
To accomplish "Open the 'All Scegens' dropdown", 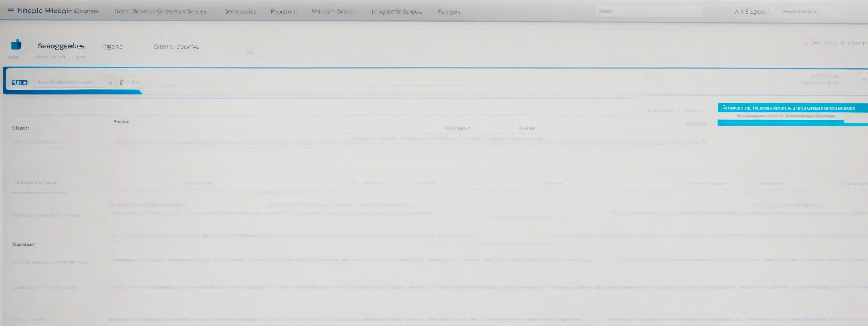I will point(750,11).
